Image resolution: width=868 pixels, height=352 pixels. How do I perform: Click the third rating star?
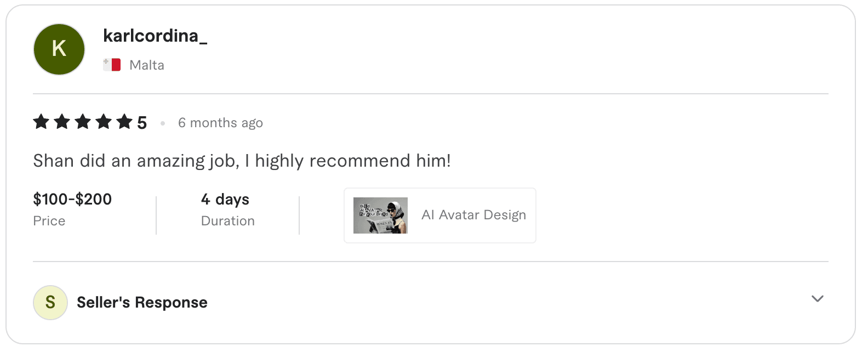[x=82, y=122]
